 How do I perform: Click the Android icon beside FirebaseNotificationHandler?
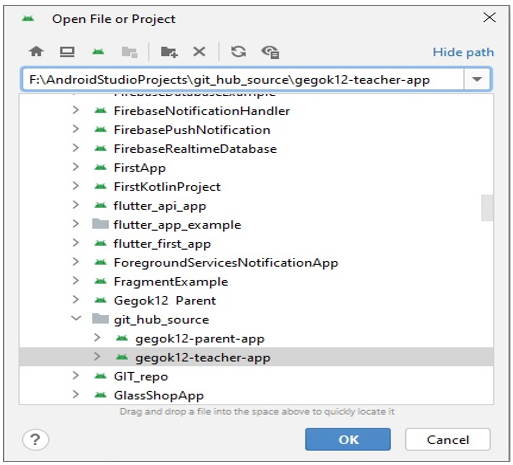[100, 110]
